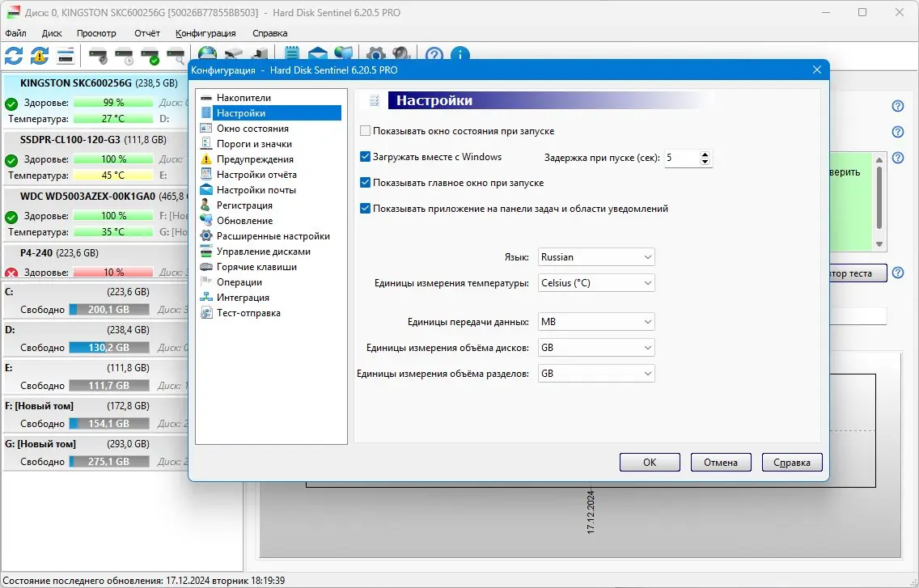The width and height of the screenshot is (919, 588).
Task: Click the OK button
Action: click(x=650, y=462)
